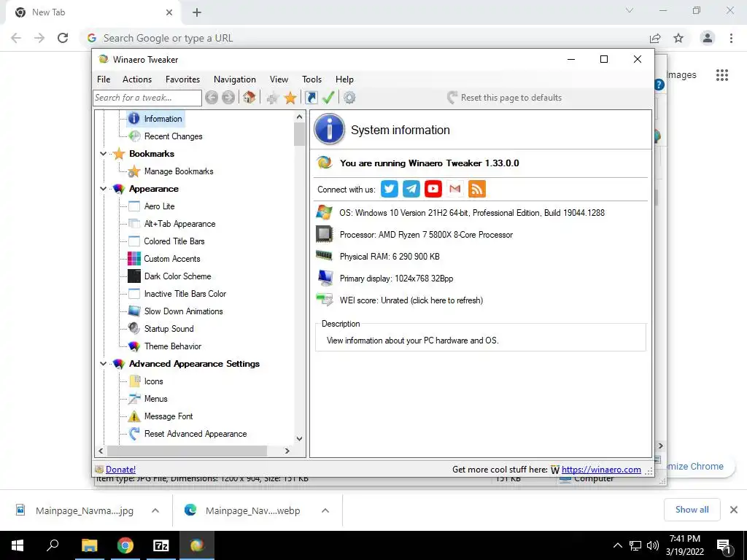
Task: Open Chrome from the taskbar
Action: (x=125, y=545)
